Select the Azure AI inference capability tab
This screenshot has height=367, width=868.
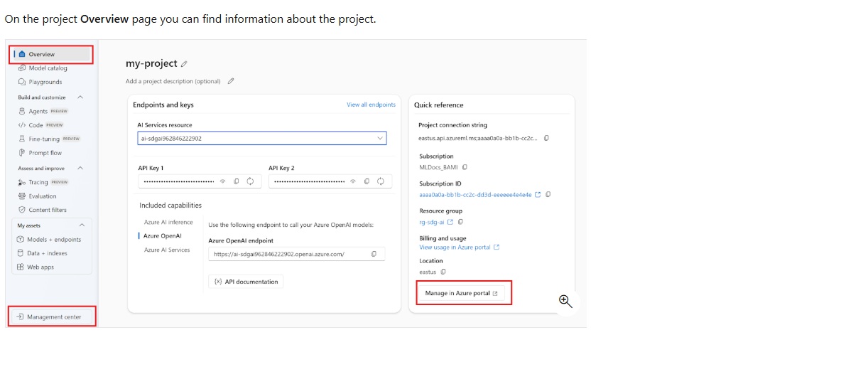[168, 222]
